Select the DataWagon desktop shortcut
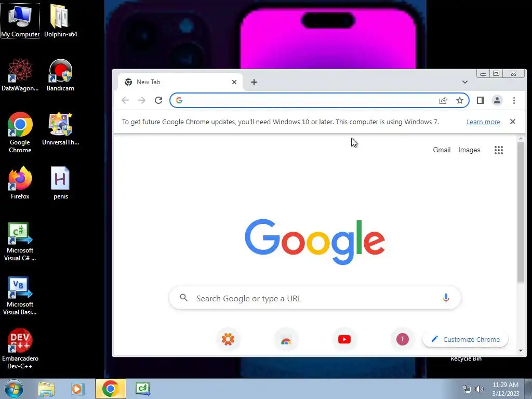This screenshot has height=399, width=532. [x=20, y=75]
